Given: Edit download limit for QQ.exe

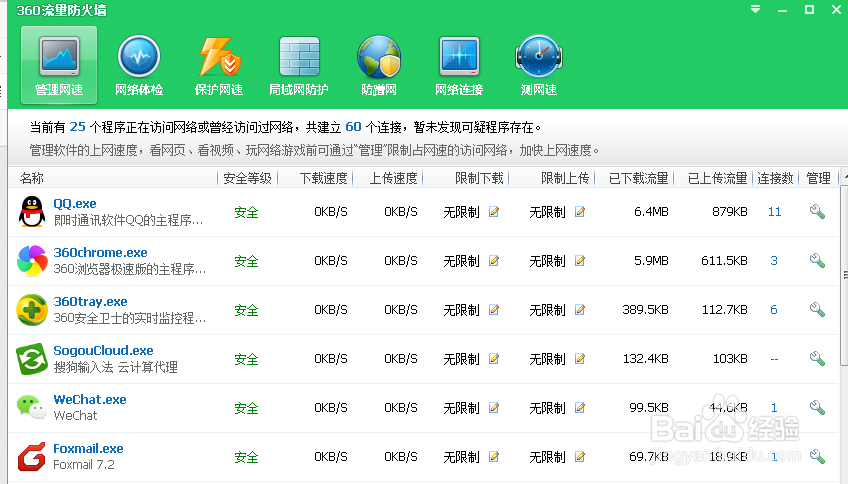Looking at the screenshot, I should (494, 212).
